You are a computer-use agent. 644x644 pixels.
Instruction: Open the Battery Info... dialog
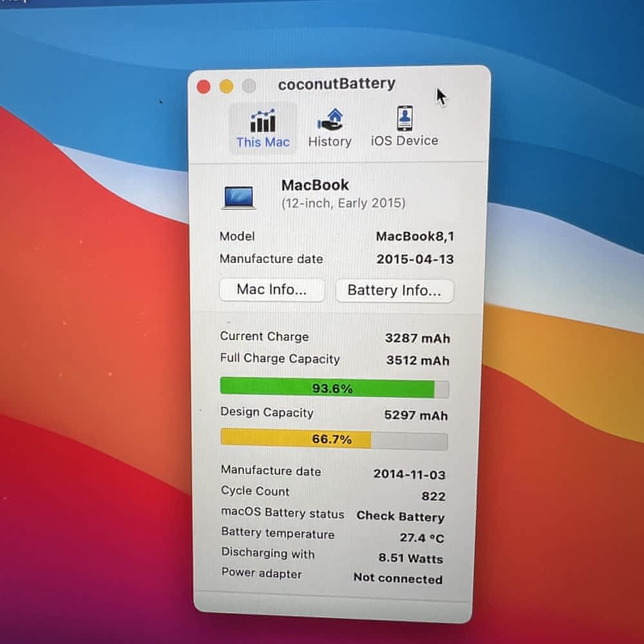(395, 291)
